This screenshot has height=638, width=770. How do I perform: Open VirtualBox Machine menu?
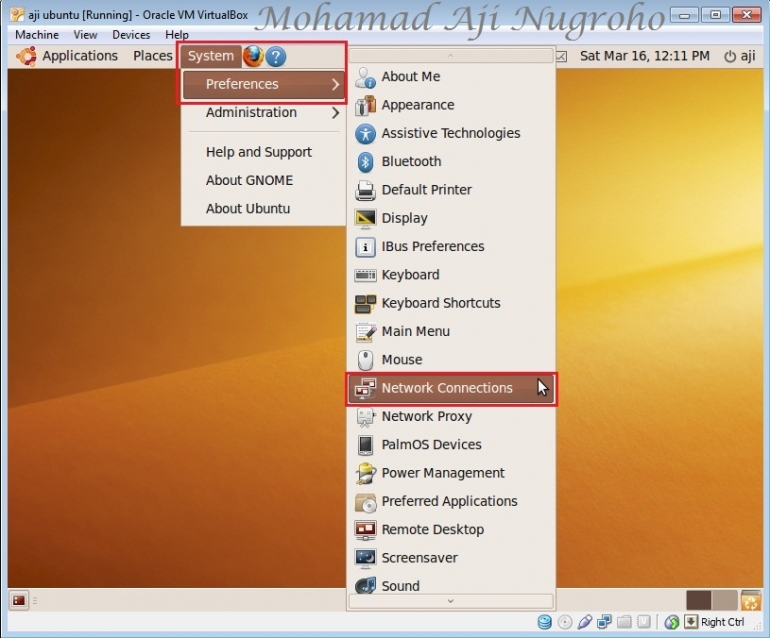[37, 35]
